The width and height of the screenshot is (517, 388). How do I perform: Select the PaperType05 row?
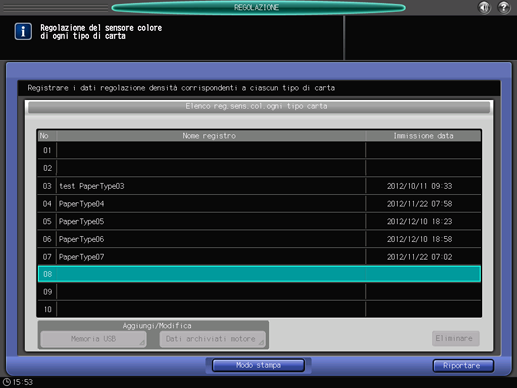[x=259, y=221]
